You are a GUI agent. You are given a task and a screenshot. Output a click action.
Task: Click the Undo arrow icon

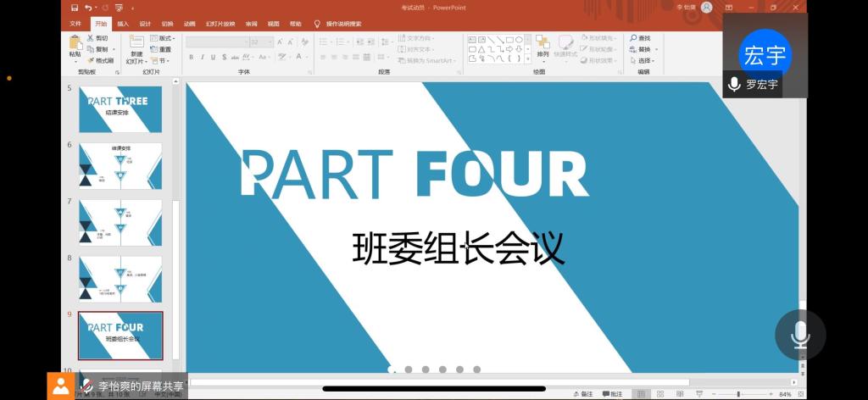tap(88, 8)
